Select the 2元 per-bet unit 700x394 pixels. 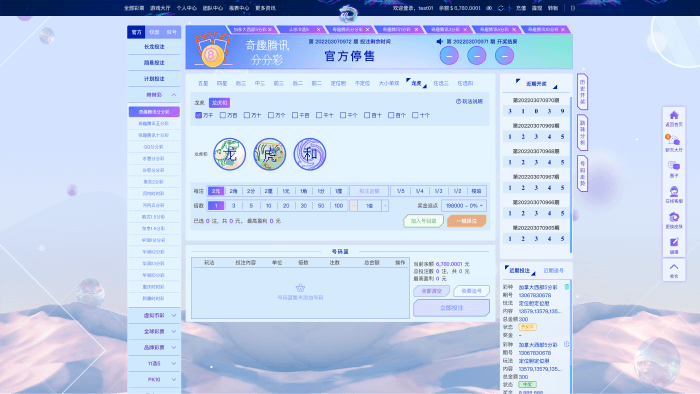[216, 191]
